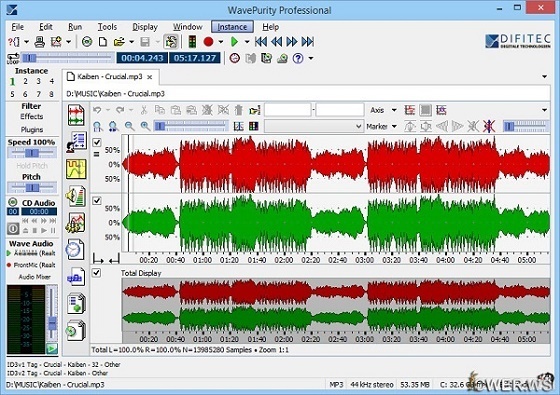Click the checklist person icon in the sidebar
The image size is (560, 395).
[76, 142]
